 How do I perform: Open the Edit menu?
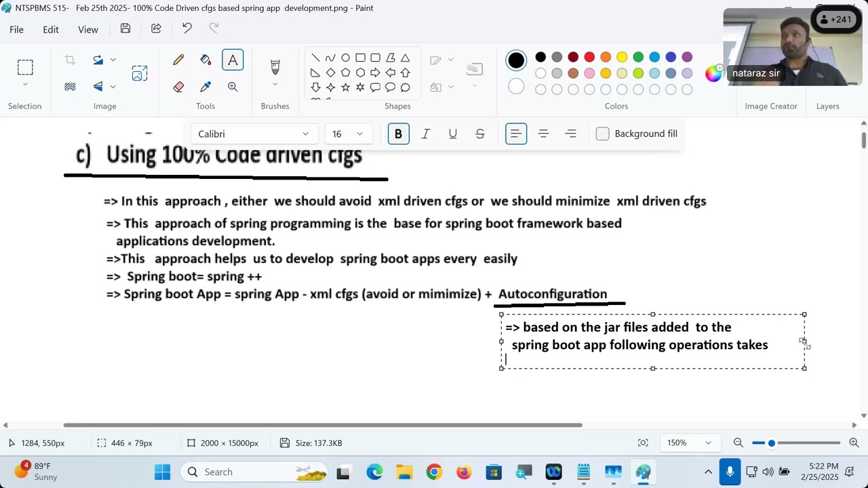(x=51, y=29)
